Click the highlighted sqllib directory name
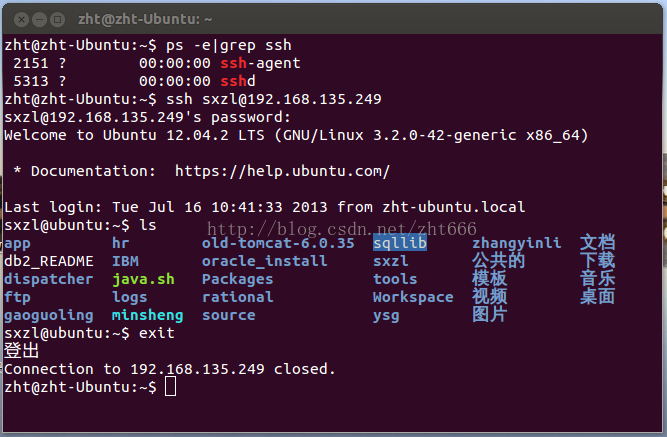667x437 pixels. (x=400, y=243)
